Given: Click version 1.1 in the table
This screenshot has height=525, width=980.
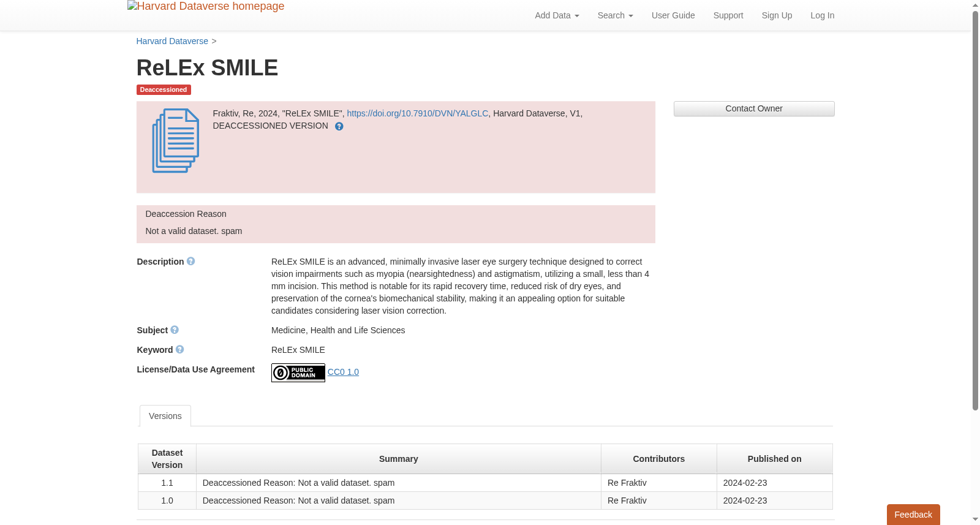Looking at the screenshot, I should point(167,483).
